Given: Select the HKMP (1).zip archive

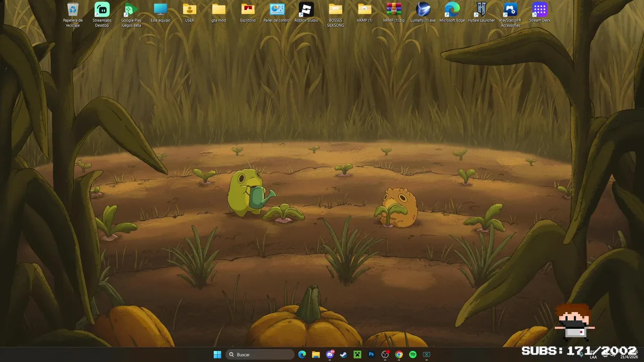Looking at the screenshot, I should (393, 13).
